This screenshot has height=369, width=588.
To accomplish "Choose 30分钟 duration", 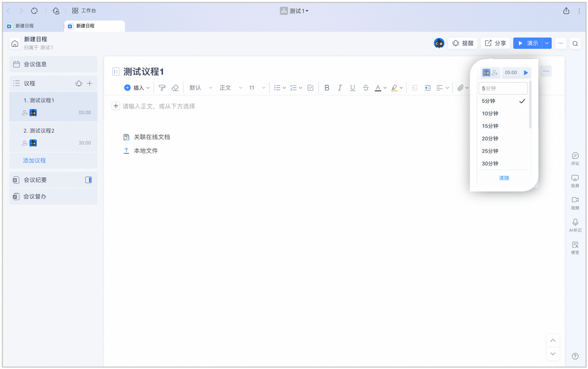I will pos(503,163).
